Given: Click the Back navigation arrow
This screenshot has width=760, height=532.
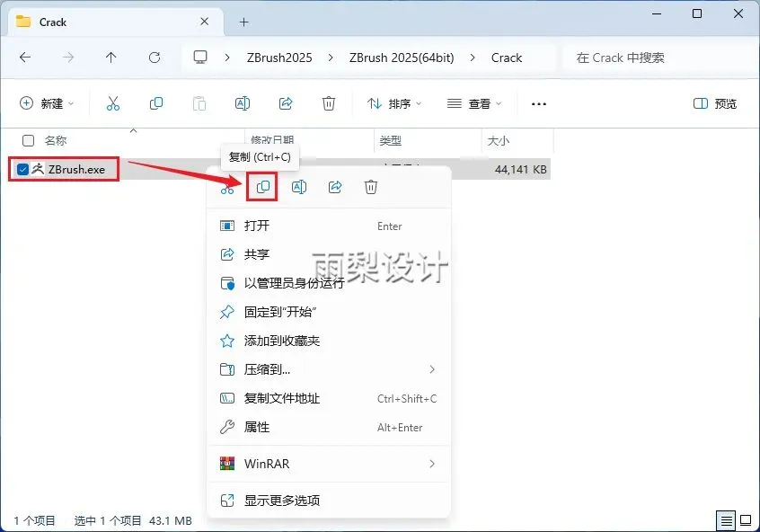Looking at the screenshot, I should 25,58.
